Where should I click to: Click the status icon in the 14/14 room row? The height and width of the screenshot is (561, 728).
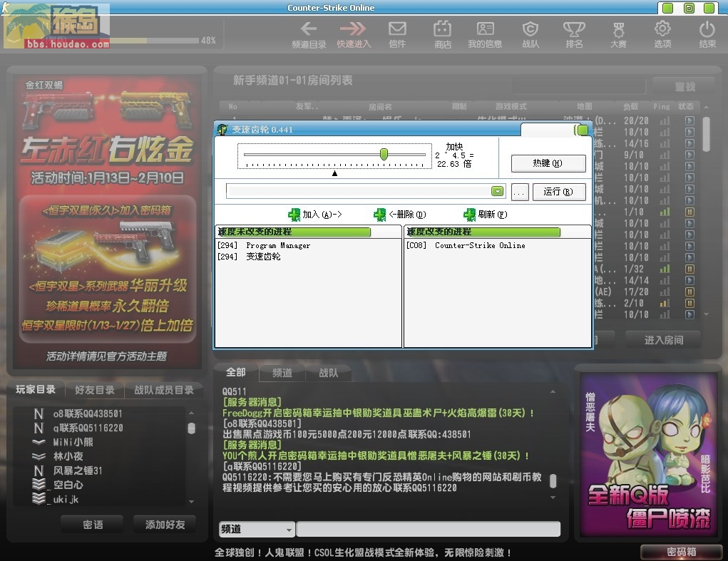[690, 280]
